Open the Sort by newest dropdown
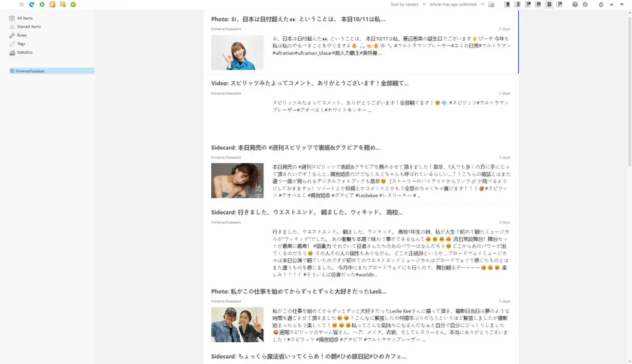 [408, 5]
